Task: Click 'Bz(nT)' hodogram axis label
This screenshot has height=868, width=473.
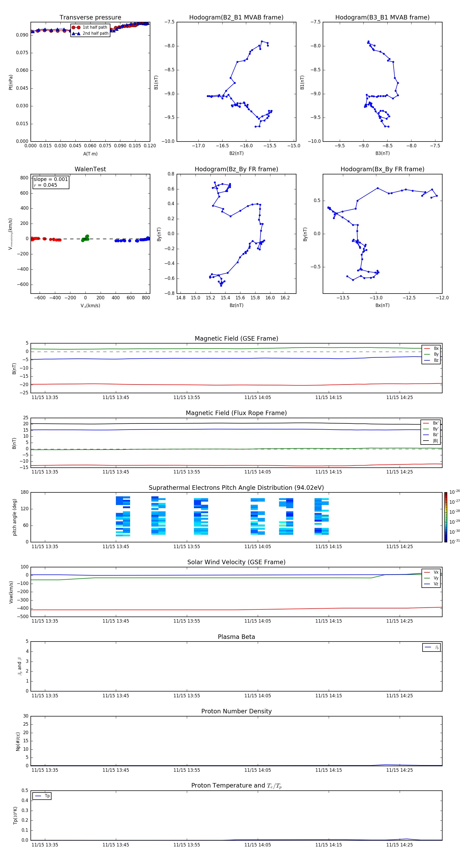Action: click(236, 305)
